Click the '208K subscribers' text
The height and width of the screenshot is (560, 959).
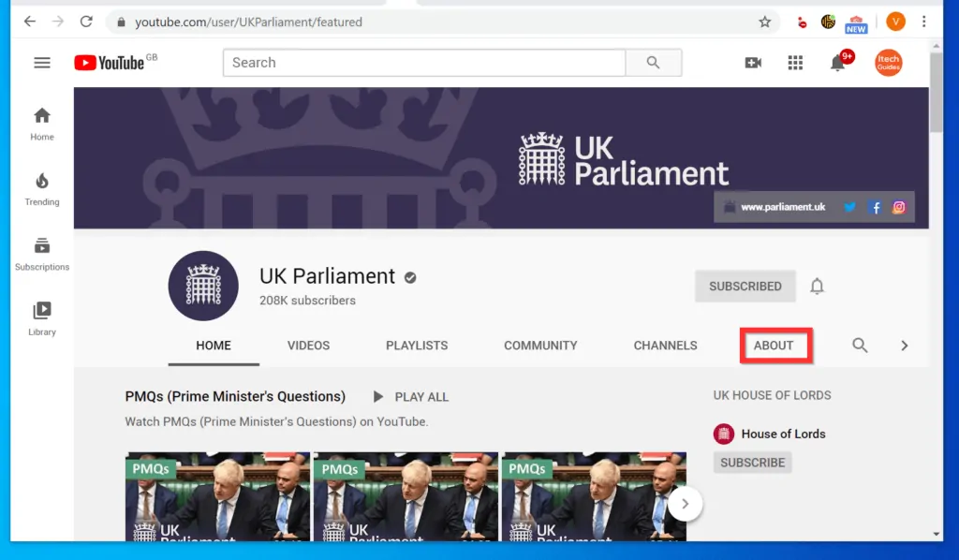307,301
